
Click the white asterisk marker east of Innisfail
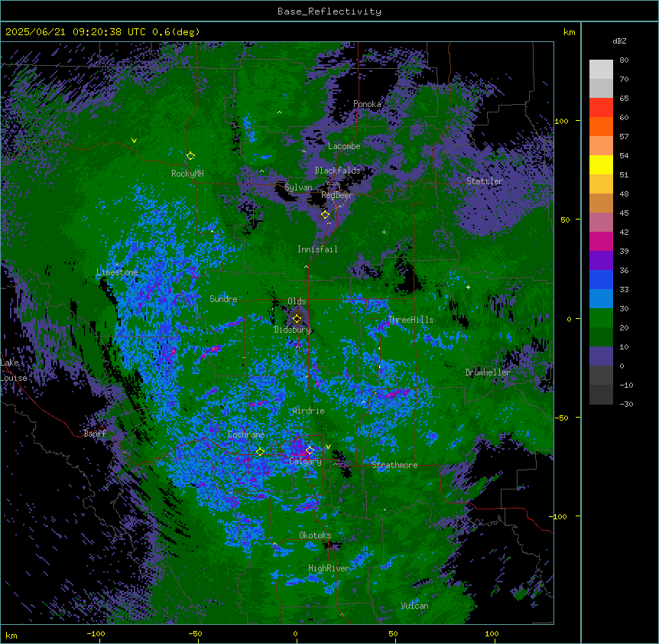384,232
